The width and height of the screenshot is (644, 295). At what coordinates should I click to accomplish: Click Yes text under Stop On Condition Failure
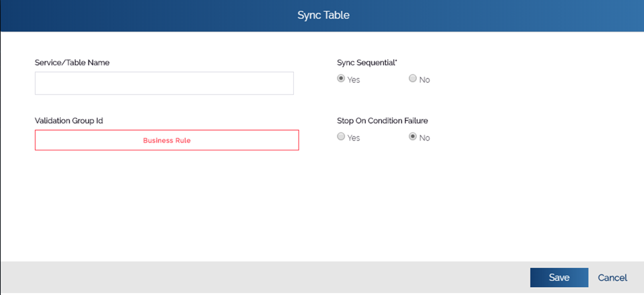coord(353,138)
